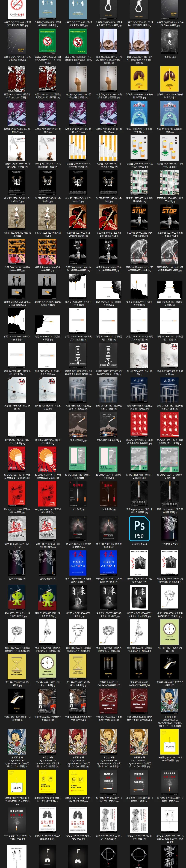Click file name 胡静-119602292-为爱熄烟-原图.jpg

click(x=170, y=131)
